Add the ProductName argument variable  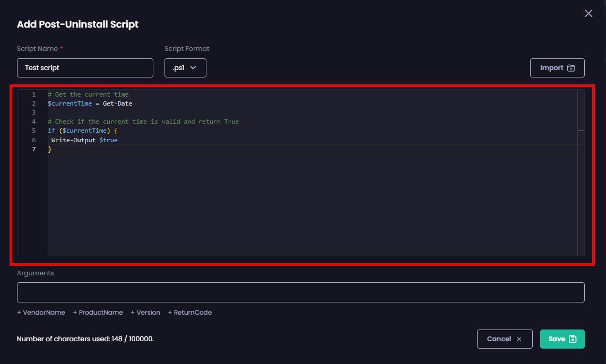pos(98,313)
